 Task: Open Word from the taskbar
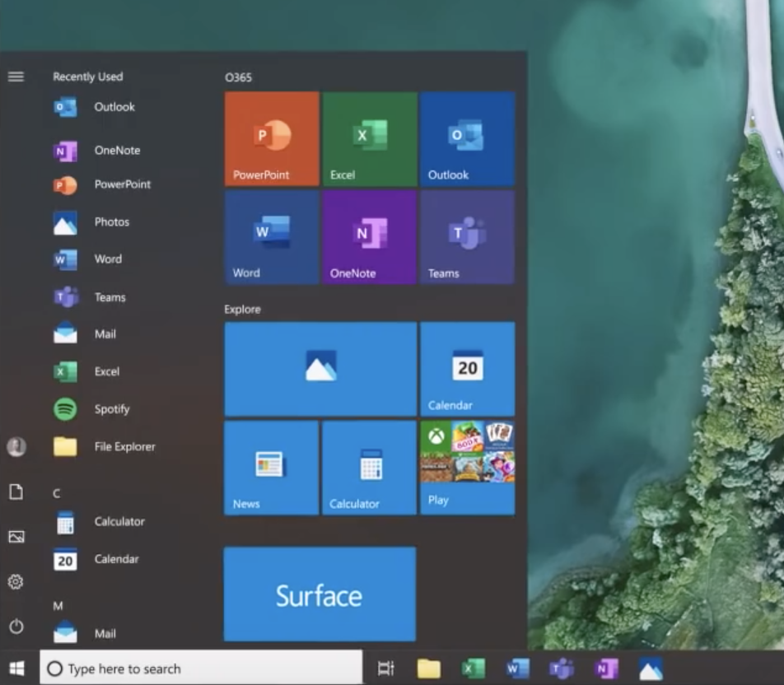pyautogui.click(x=517, y=669)
